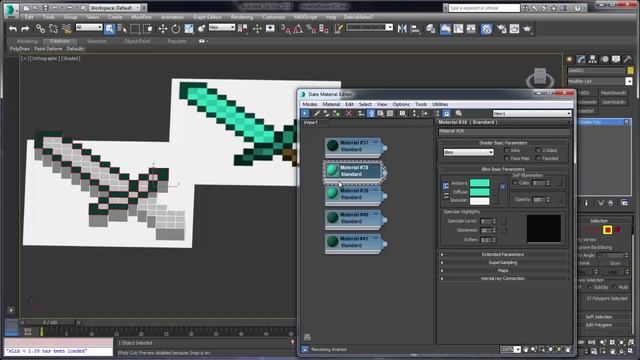640x360 pixels.
Task: Click the Diffuse color swatch
Action: (x=480, y=192)
